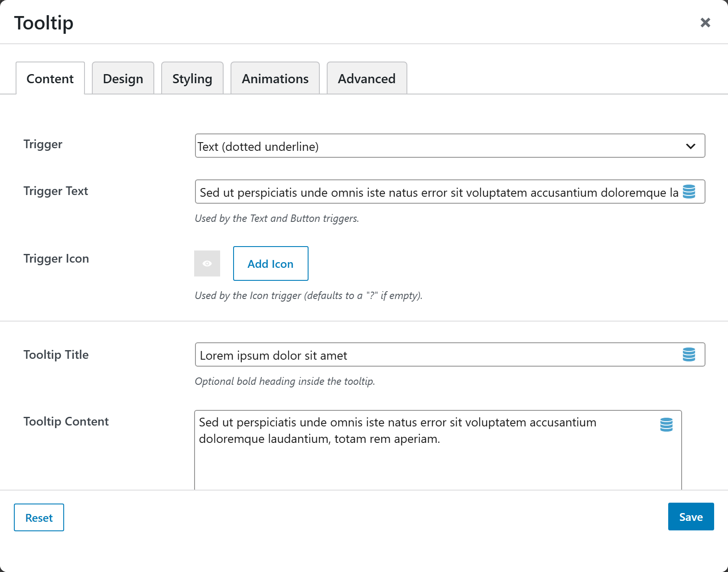Switch to the Content tab

50,78
